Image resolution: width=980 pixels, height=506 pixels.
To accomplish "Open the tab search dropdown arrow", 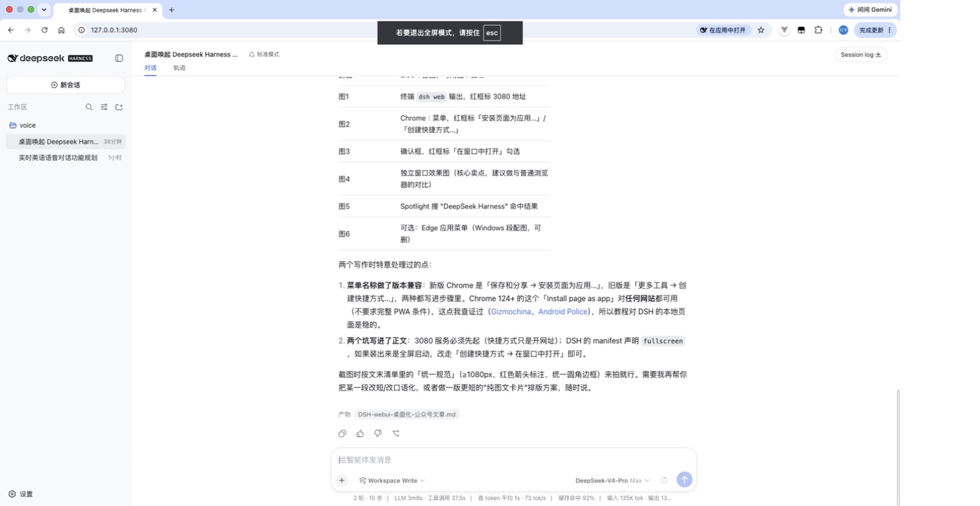I will tap(43, 10).
